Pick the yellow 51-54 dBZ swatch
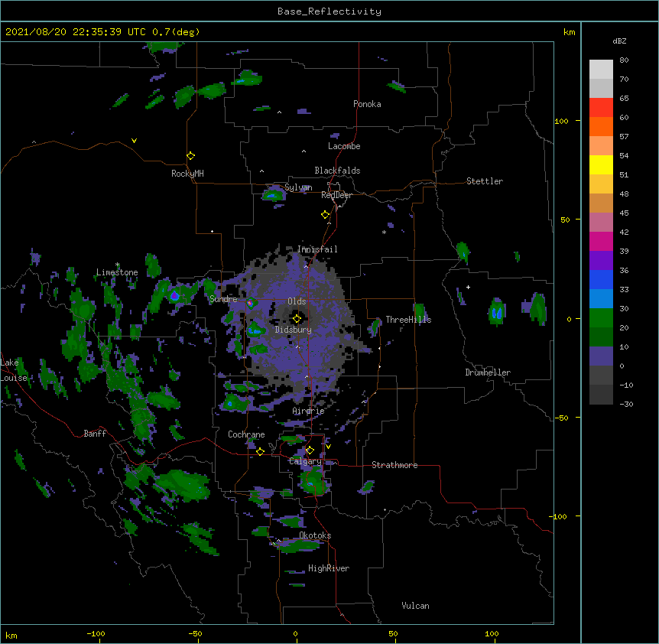659x644 pixels. coord(601,164)
